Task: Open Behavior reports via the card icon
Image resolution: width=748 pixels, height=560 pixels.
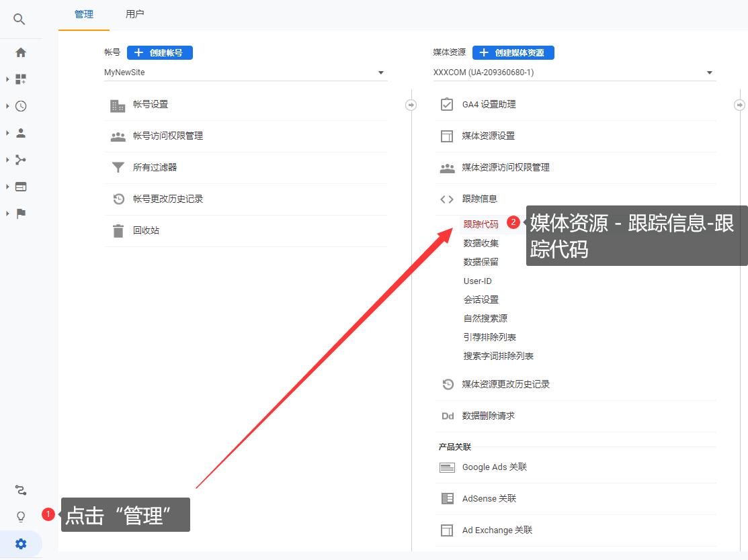Action: pyautogui.click(x=20, y=186)
